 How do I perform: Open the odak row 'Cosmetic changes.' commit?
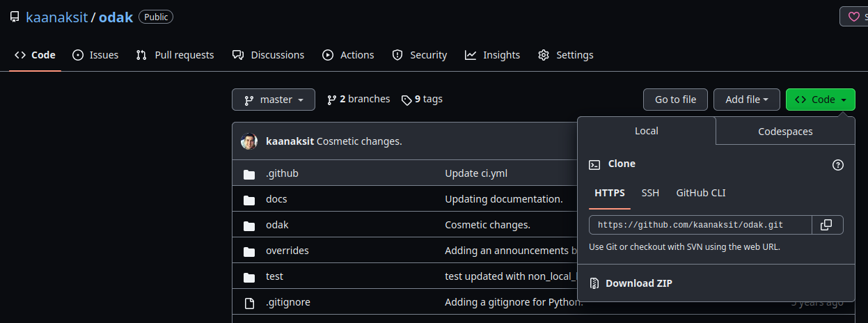tap(487, 225)
